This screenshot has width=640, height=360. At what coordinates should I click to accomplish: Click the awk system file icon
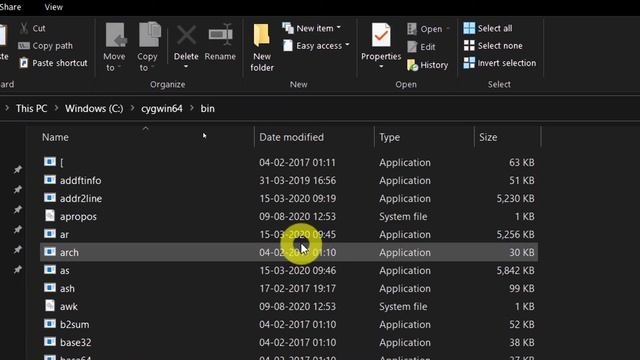point(50,306)
